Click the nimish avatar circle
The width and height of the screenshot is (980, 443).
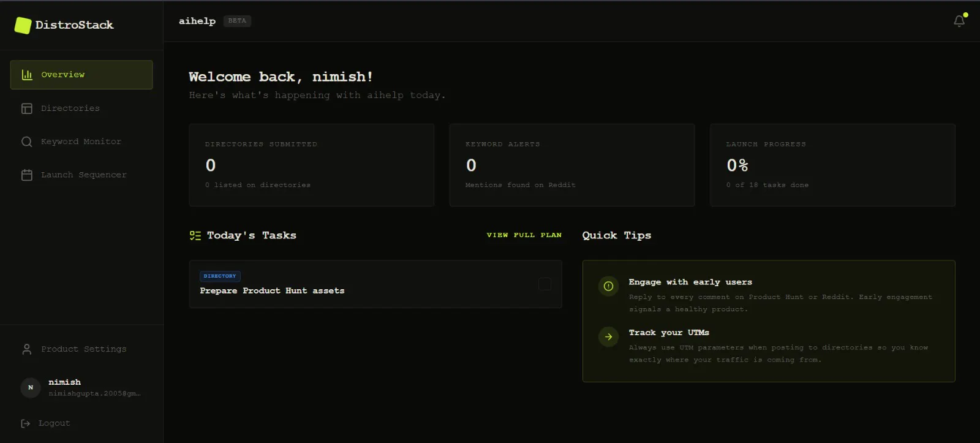click(31, 388)
